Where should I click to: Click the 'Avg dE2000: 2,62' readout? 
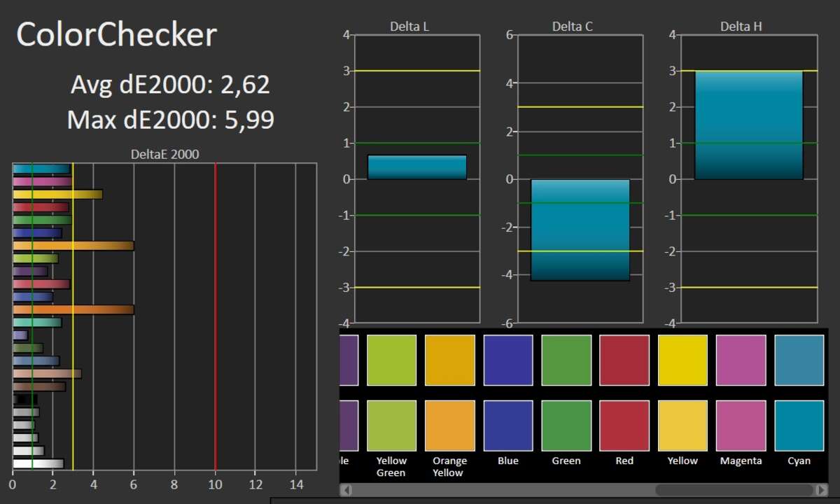coord(170,85)
